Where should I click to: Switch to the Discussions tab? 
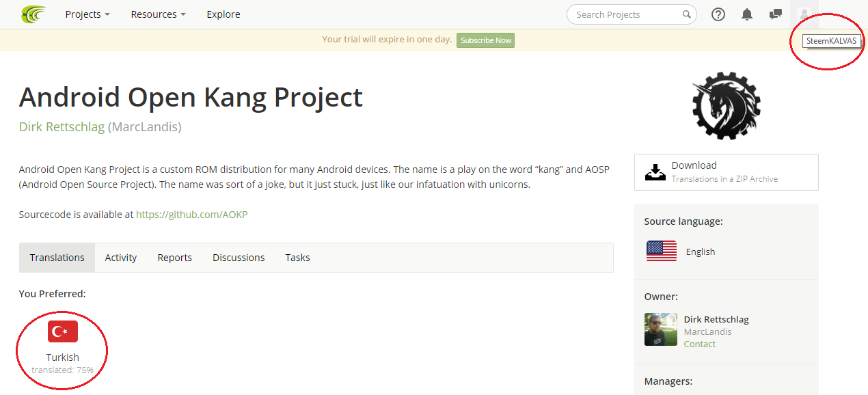pos(239,258)
